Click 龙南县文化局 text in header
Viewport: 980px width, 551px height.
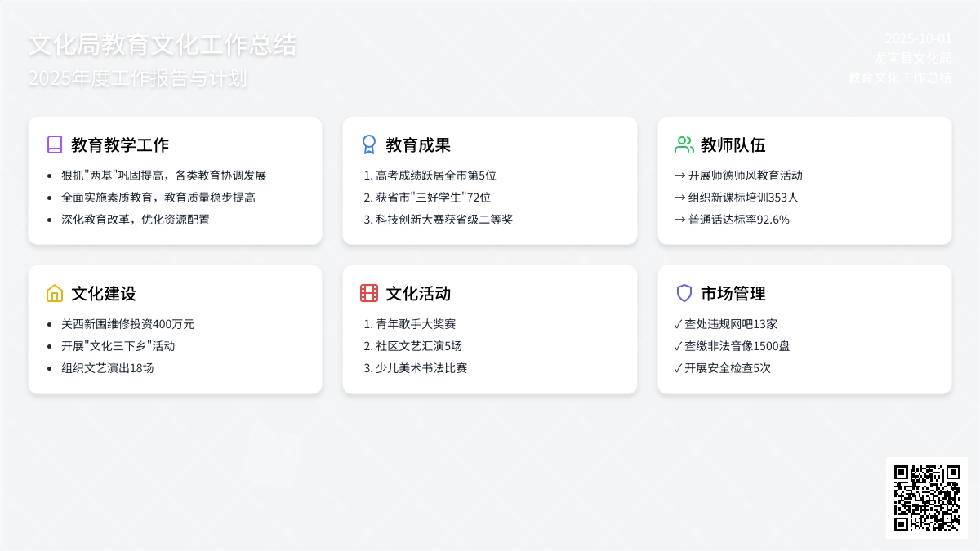click(913, 58)
